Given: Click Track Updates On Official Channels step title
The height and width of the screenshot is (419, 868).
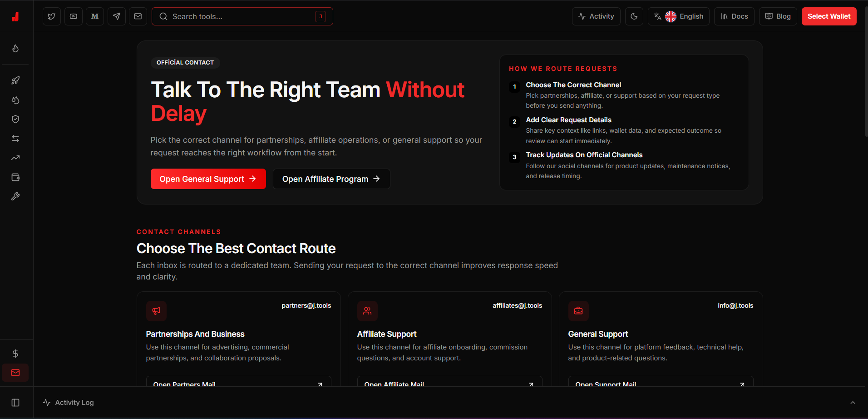Looking at the screenshot, I should (584, 155).
